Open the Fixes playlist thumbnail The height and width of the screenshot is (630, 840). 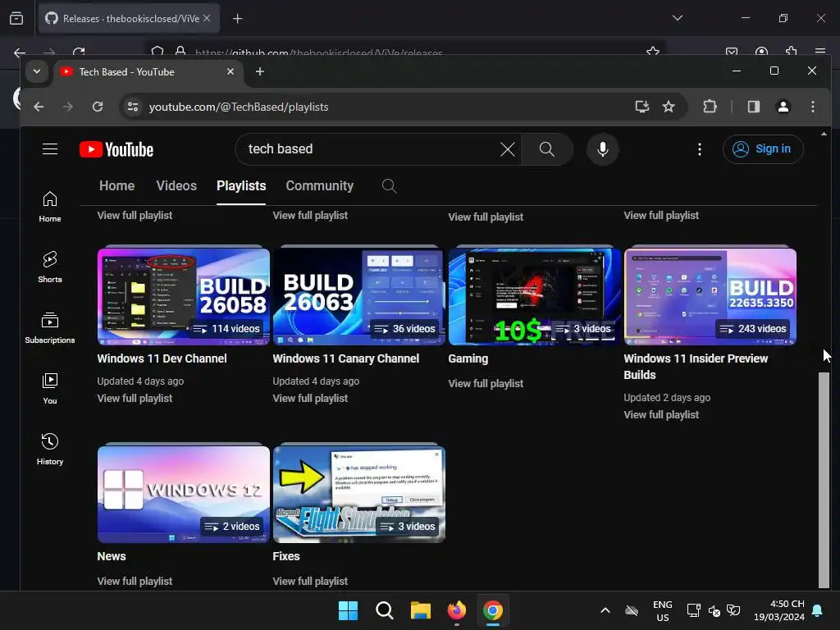[x=359, y=494]
